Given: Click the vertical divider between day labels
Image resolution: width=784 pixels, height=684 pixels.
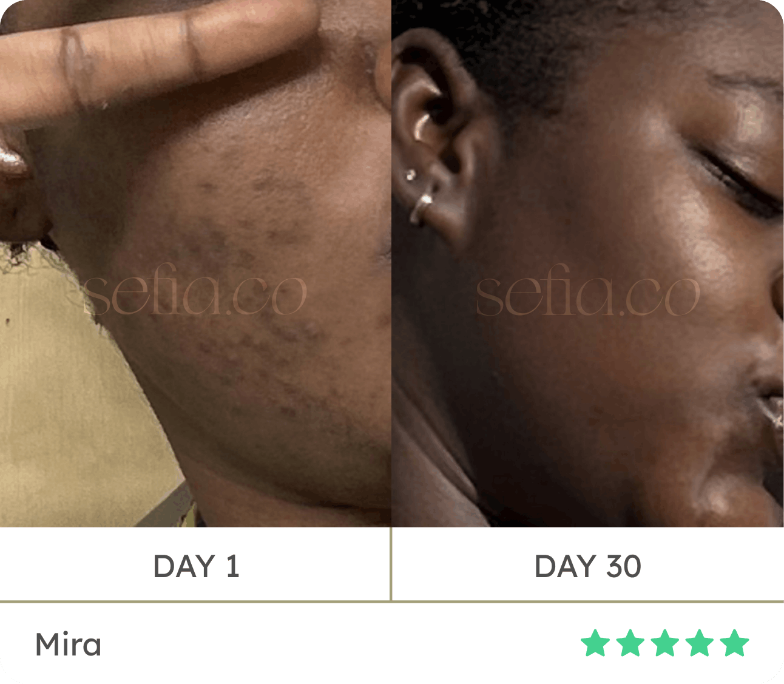Looking at the screenshot, I should (x=391, y=564).
